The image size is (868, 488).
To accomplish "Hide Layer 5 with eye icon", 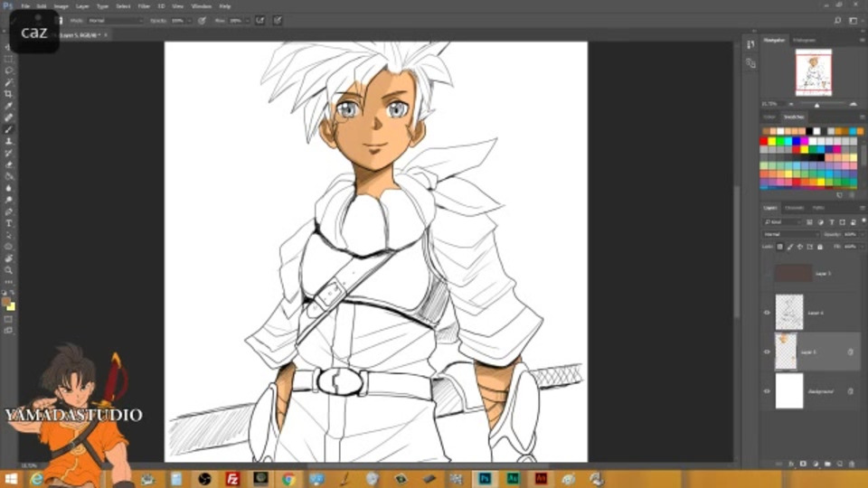I will coord(767,352).
